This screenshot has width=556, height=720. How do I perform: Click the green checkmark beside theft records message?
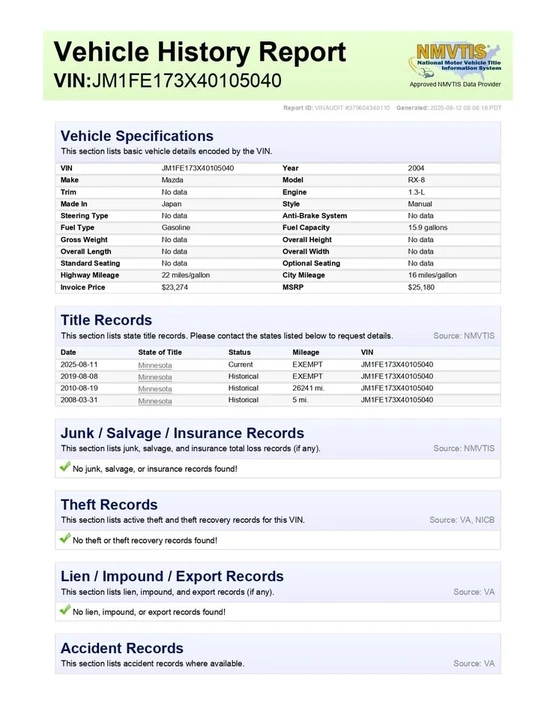(65, 538)
